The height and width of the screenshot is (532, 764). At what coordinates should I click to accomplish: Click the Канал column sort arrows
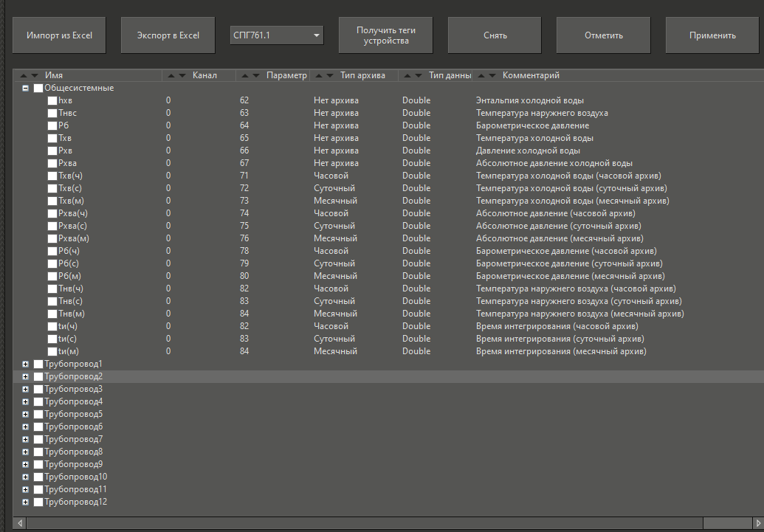pos(177,75)
